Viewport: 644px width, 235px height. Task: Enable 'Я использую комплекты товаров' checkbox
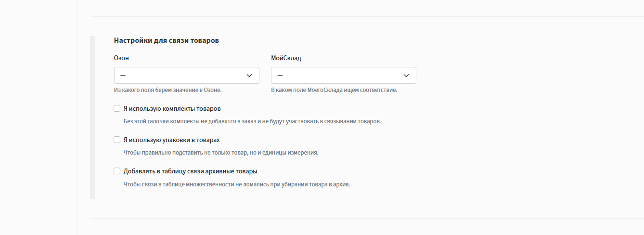click(117, 108)
